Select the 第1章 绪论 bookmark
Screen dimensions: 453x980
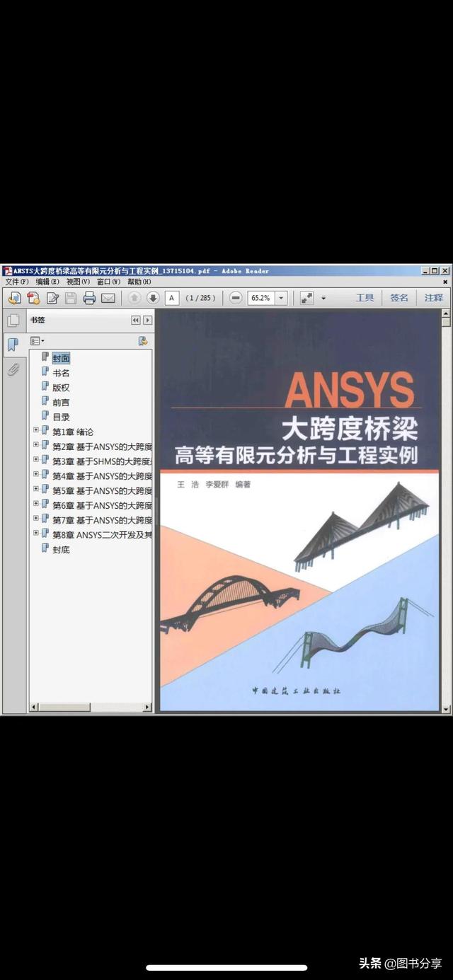(73, 432)
